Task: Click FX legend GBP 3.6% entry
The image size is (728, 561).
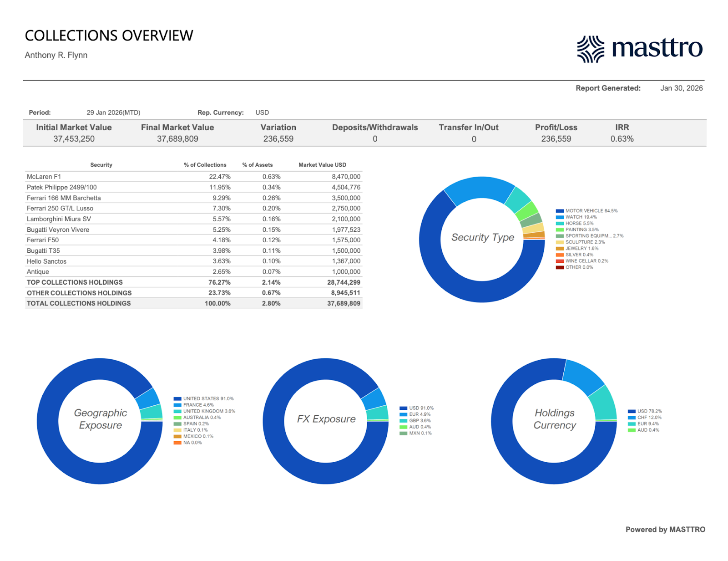Action: (x=415, y=421)
